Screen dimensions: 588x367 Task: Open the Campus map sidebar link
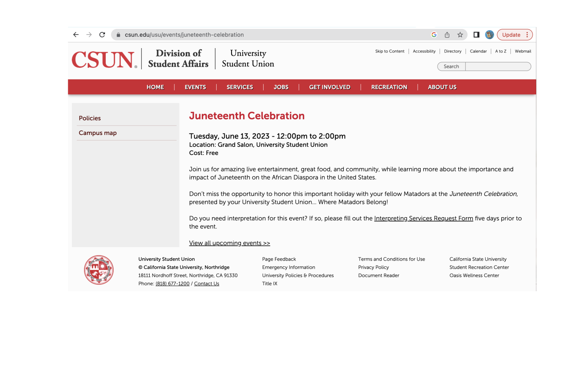(98, 133)
